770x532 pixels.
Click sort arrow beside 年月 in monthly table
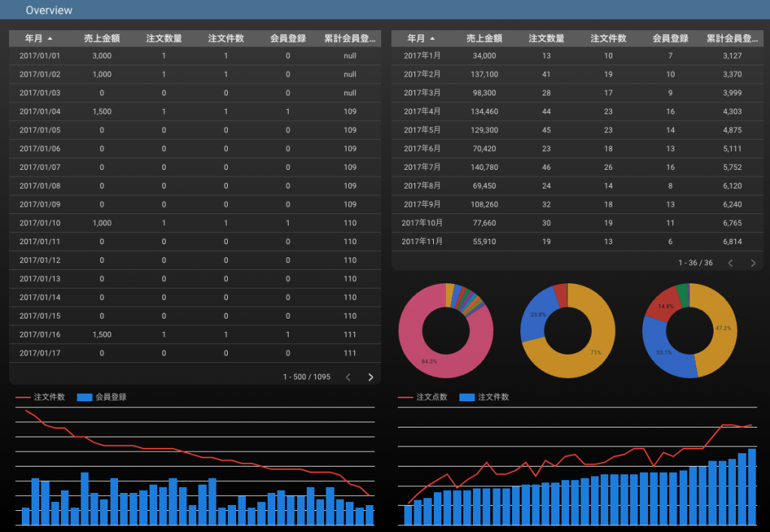432,38
